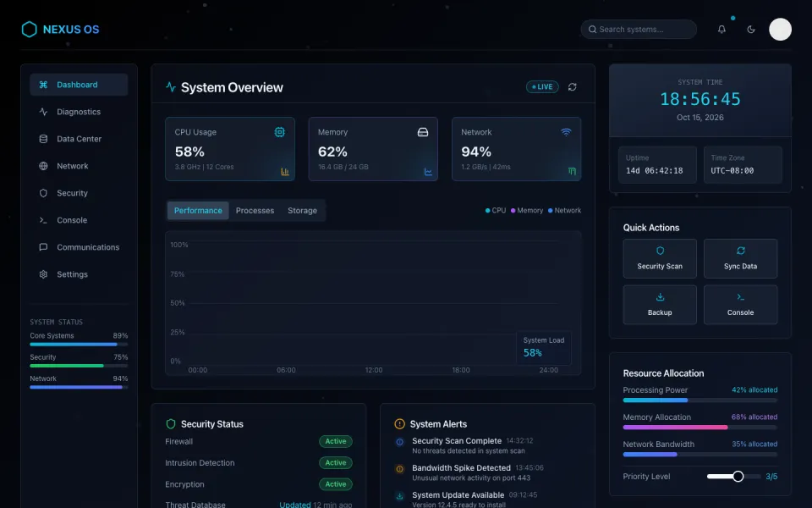Click the System Update download icon
The height and width of the screenshot is (508, 812).
(x=400, y=496)
